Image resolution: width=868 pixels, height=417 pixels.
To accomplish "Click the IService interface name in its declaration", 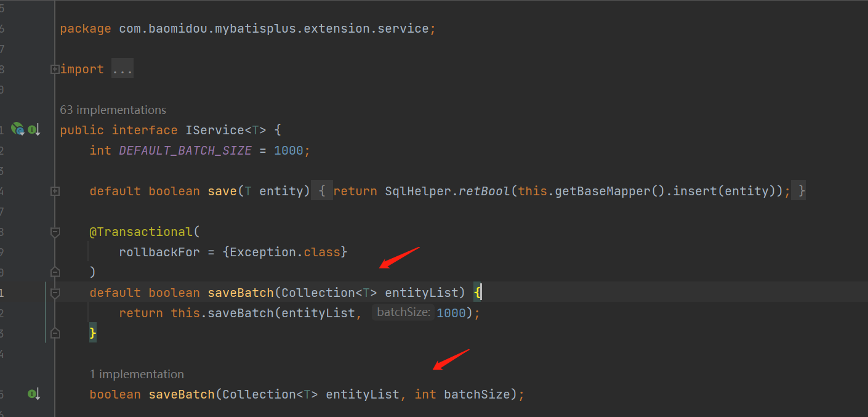I will coord(215,130).
